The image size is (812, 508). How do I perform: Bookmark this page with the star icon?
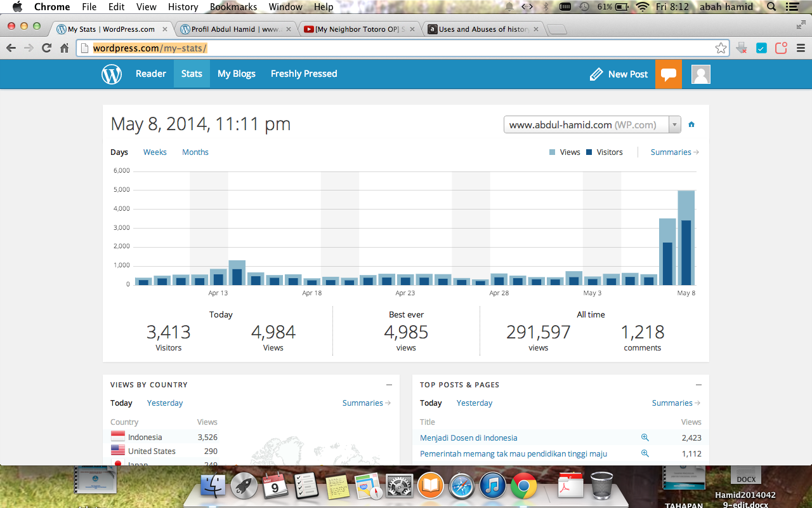721,48
